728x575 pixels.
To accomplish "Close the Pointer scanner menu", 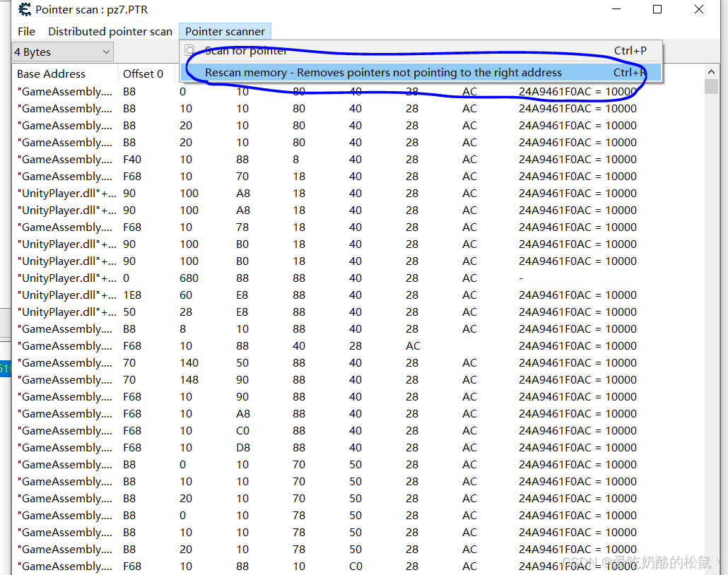I will click(225, 32).
